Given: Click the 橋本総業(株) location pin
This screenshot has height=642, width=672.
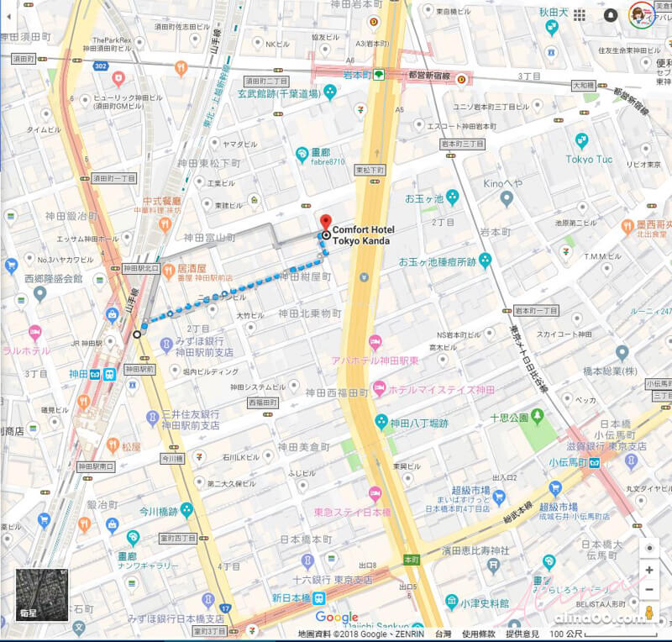Looking at the screenshot, I should 622,354.
